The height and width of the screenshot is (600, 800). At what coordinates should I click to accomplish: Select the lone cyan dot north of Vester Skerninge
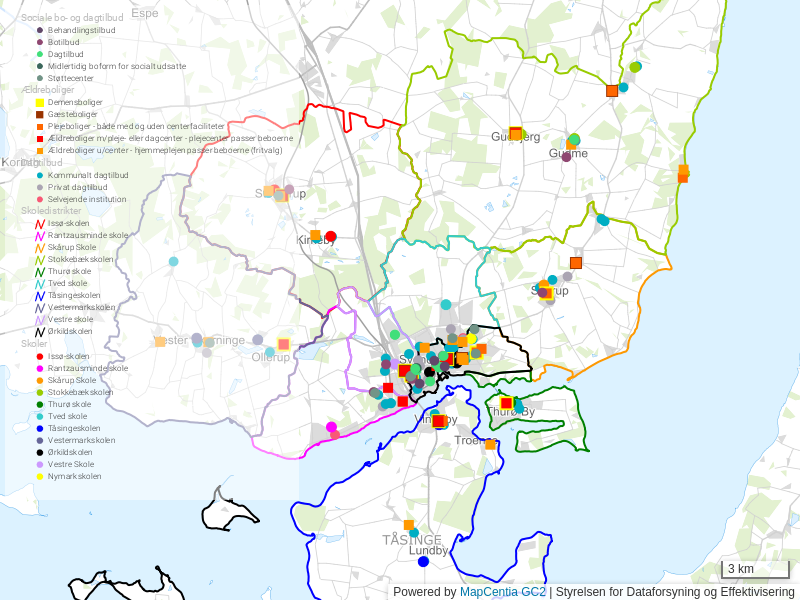coord(173,261)
